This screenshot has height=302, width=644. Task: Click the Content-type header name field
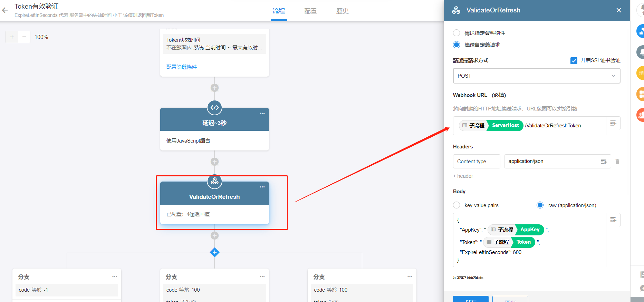pyautogui.click(x=477, y=162)
